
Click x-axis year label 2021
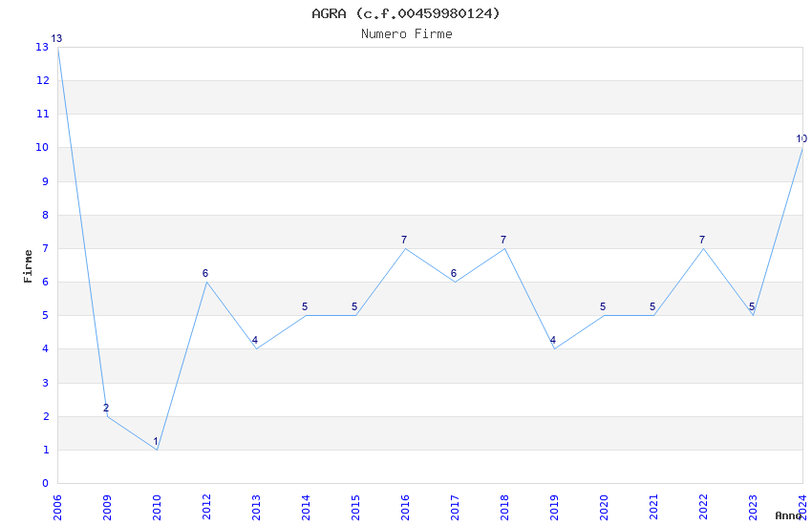[x=654, y=508]
